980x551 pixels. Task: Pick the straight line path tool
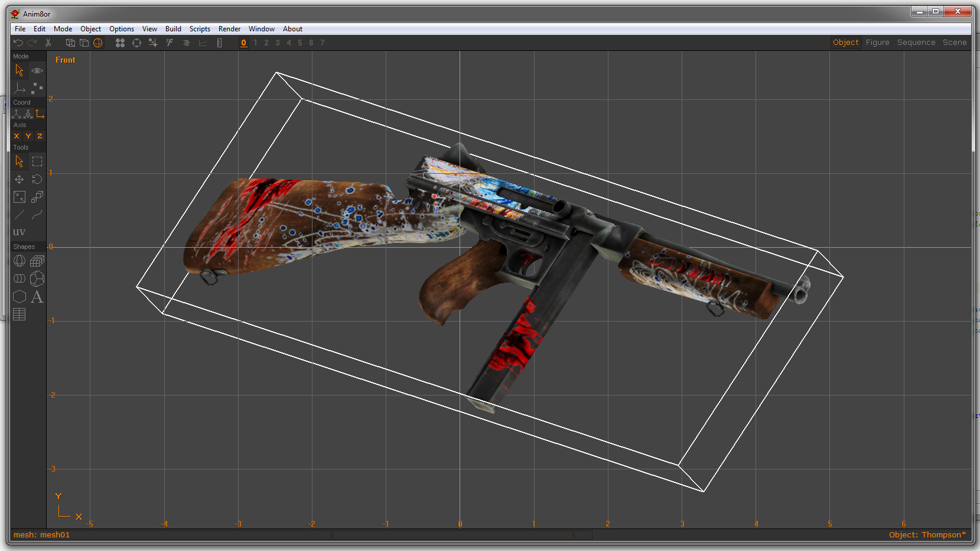[19, 215]
